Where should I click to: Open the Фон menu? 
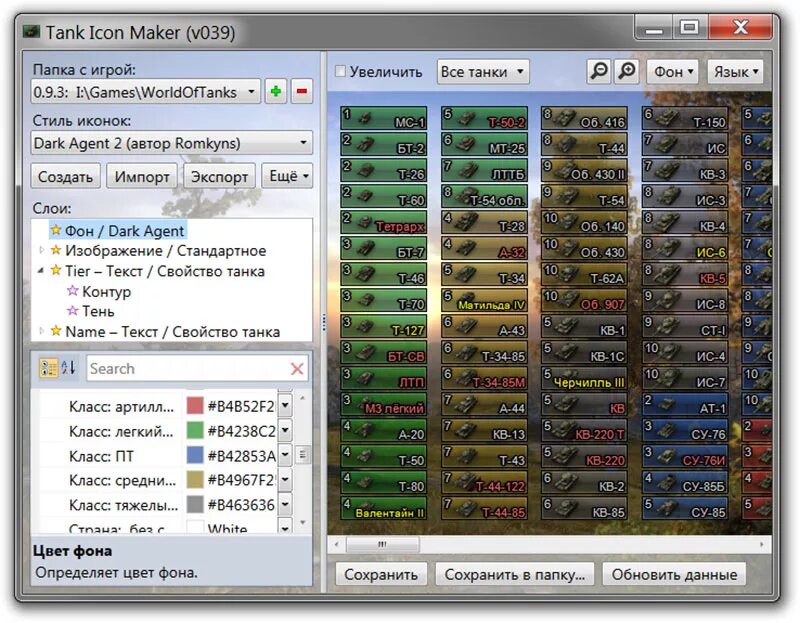click(672, 71)
